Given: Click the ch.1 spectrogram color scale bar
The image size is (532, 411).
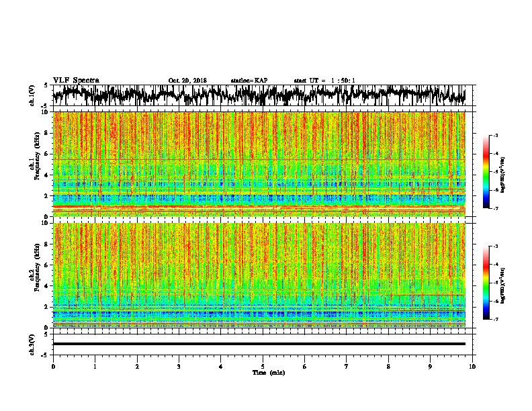Looking at the screenshot, I should click(486, 172).
